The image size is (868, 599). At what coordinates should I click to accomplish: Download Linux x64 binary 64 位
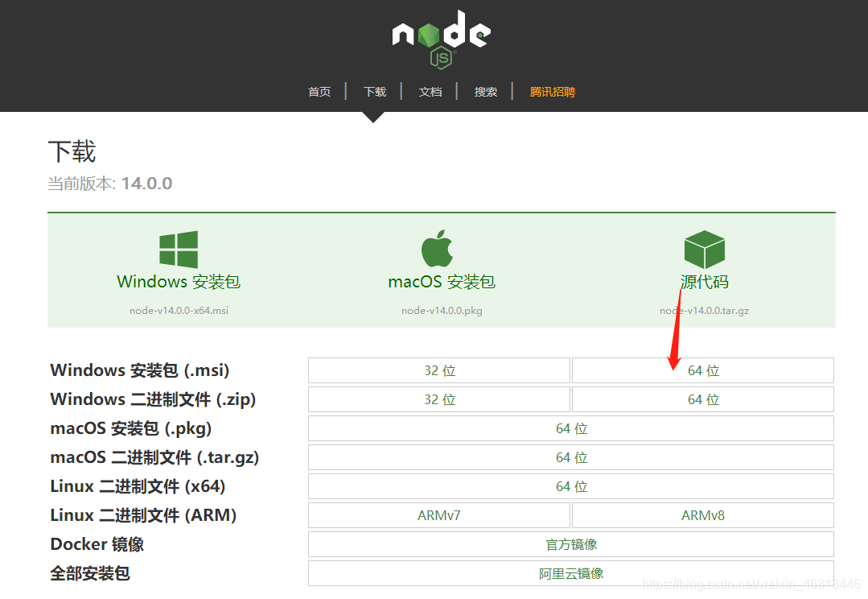pyautogui.click(x=570, y=486)
